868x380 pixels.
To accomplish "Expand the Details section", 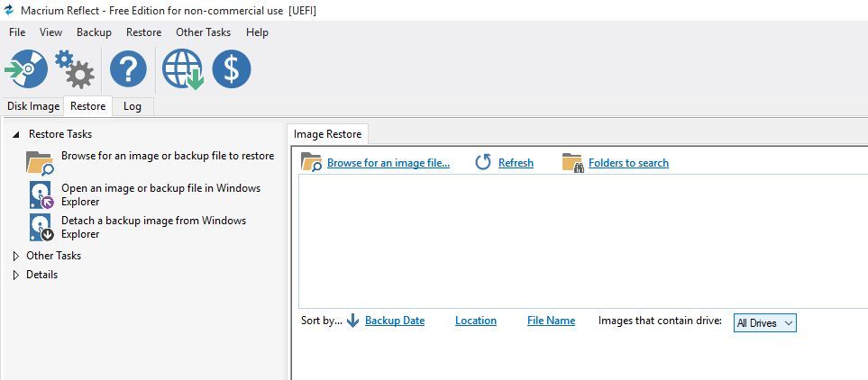I will pos(16,275).
